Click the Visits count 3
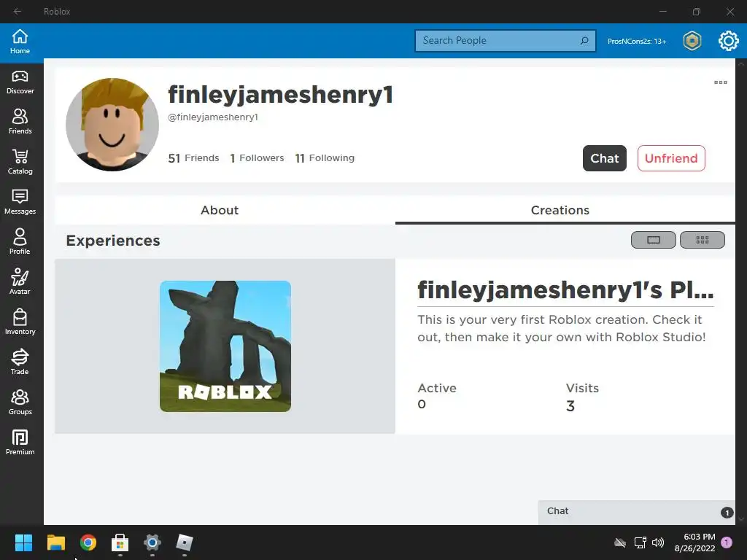Viewport: 747px width, 560px height. point(570,406)
